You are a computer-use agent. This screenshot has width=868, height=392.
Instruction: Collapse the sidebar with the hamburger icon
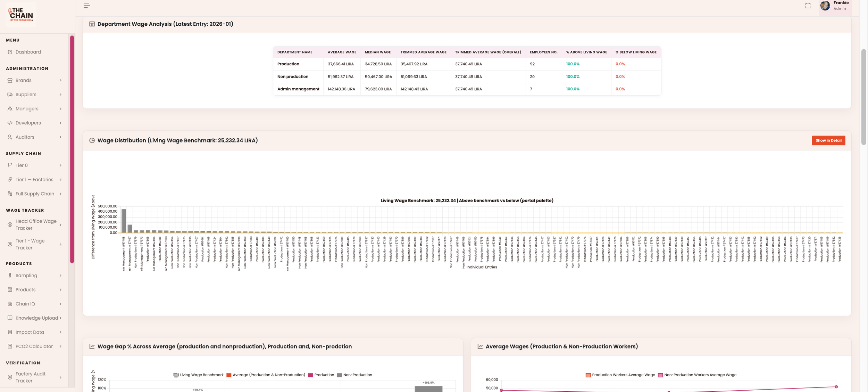pos(87,6)
